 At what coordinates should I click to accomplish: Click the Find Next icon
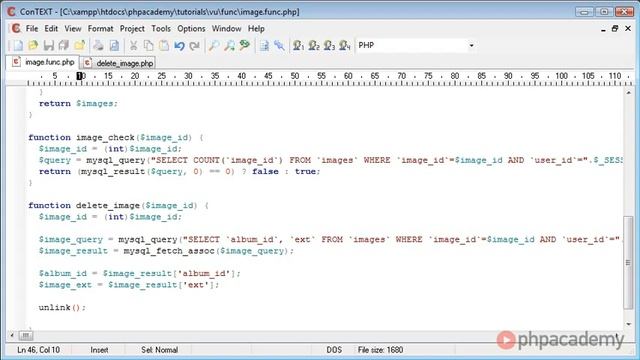tap(229, 45)
